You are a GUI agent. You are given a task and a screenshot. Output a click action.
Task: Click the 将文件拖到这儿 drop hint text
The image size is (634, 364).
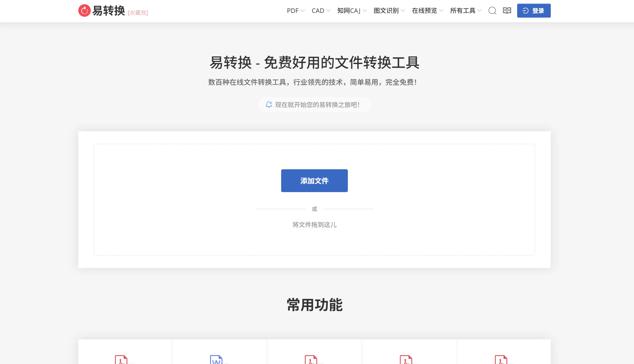pyautogui.click(x=315, y=225)
